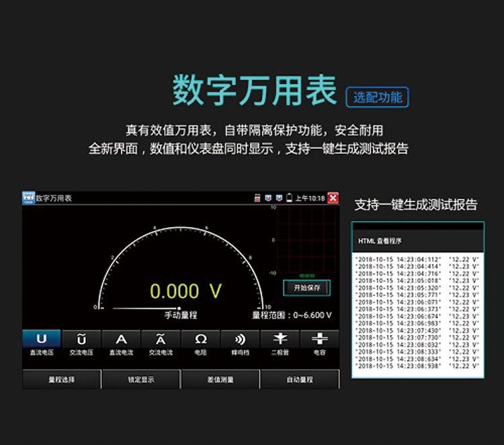Screen dimensions: 504x445
Task: Switch to AC current (交流电流) measurement
Action: pyautogui.click(x=161, y=343)
